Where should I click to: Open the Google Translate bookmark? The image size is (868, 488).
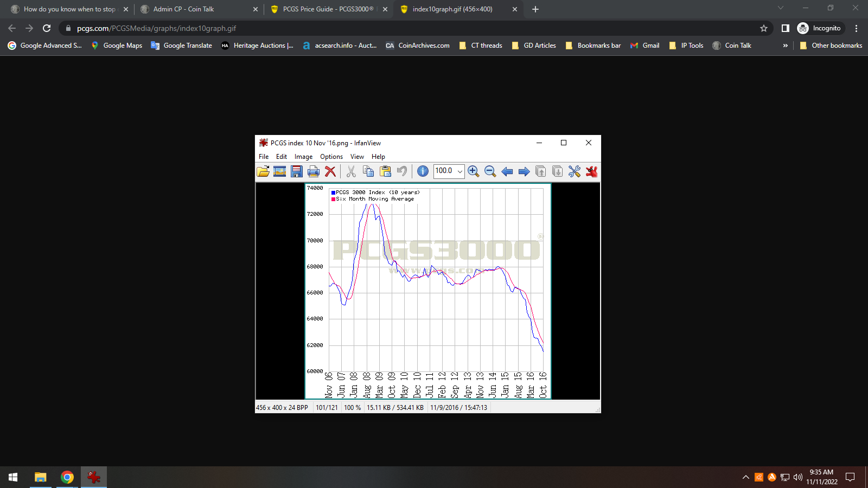click(x=182, y=46)
